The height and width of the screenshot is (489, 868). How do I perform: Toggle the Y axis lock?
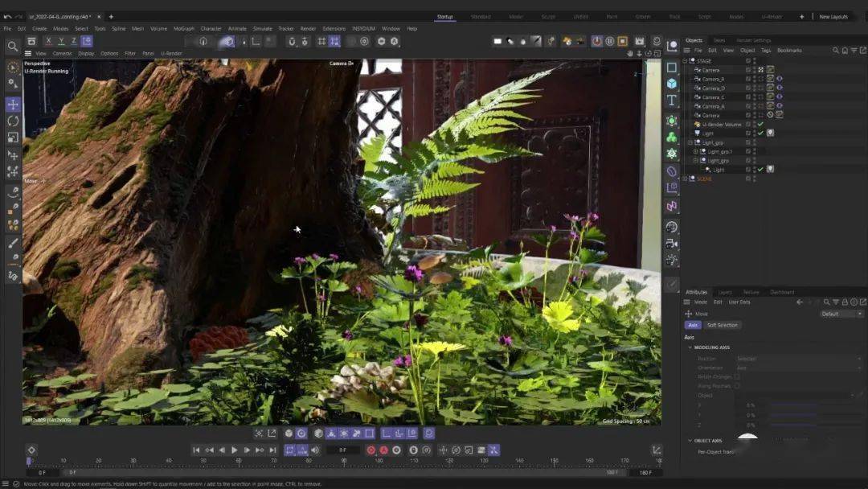pos(62,41)
